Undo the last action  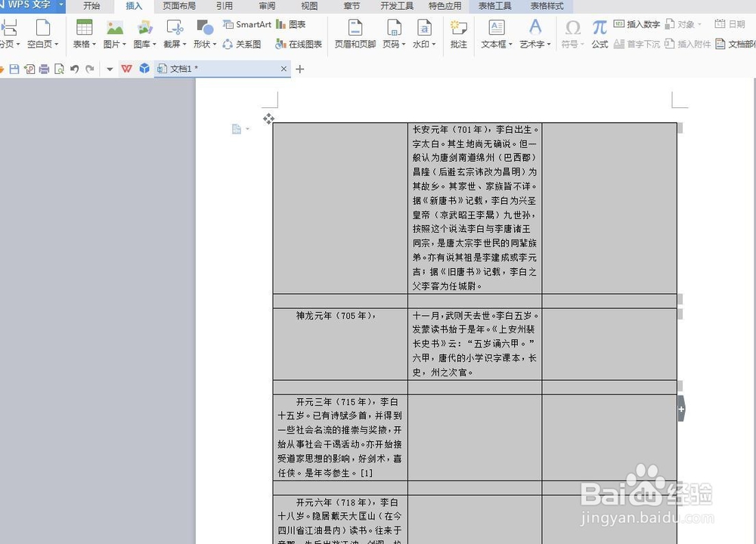73,69
